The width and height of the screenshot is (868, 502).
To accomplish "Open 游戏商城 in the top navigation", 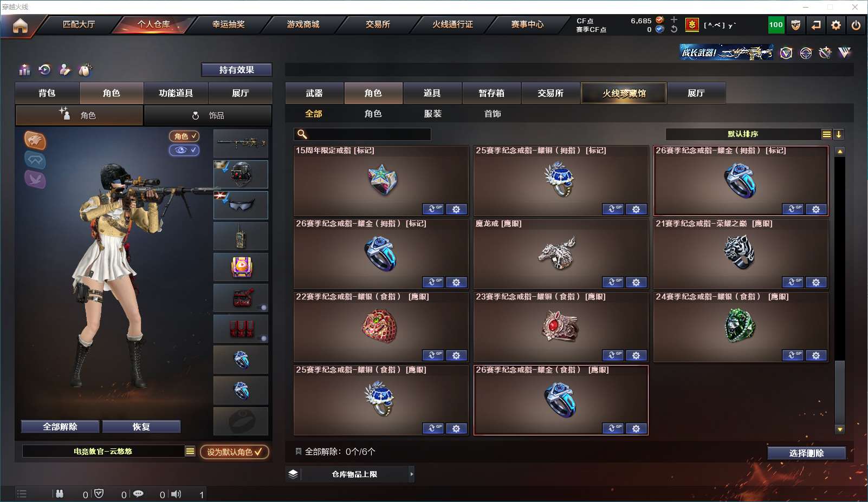I will pos(303,24).
